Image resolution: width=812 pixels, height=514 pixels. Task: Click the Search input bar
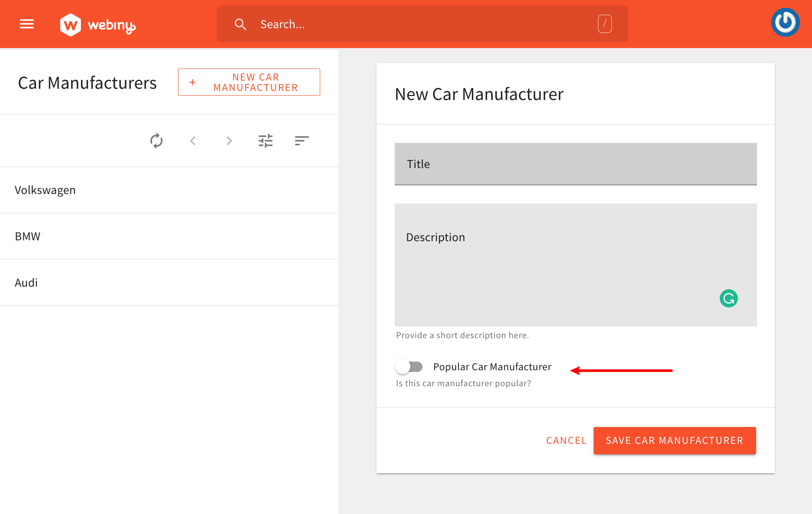[422, 24]
